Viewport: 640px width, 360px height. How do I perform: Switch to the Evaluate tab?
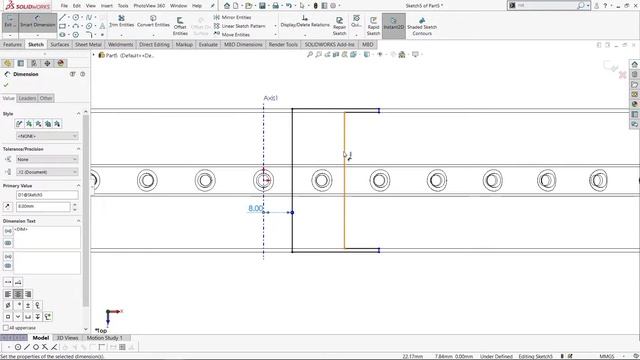(208, 44)
